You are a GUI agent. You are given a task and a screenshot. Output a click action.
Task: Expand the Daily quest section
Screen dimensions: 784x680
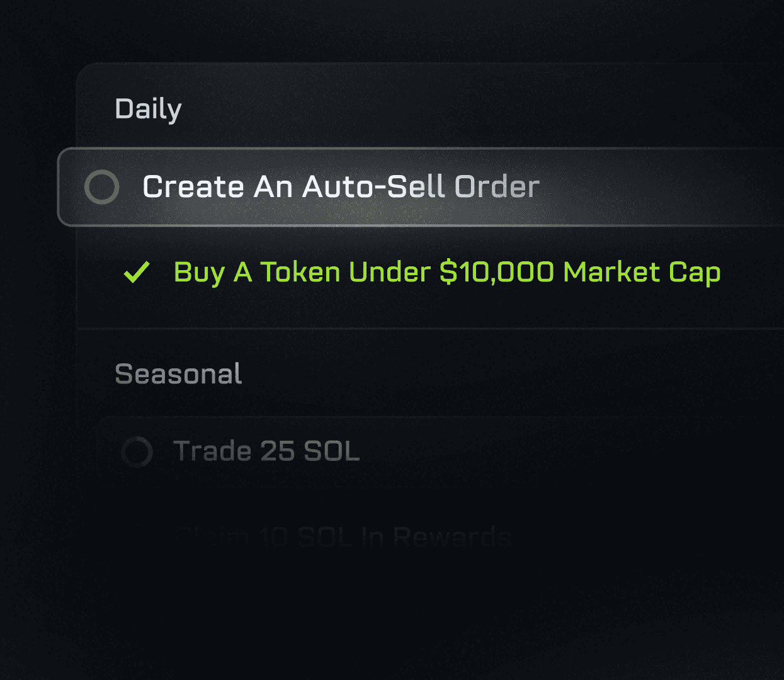pyautogui.click(x=149, y=108)
